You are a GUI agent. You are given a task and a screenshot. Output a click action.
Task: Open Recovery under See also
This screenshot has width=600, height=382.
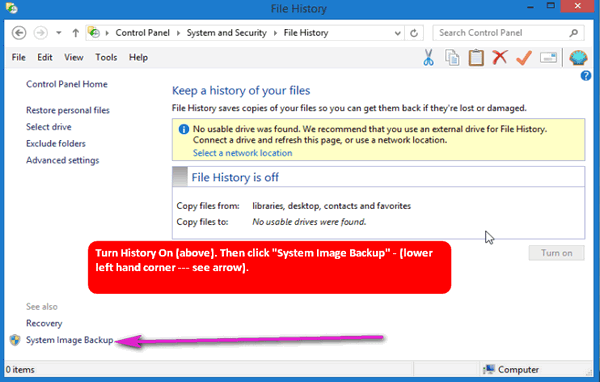tap(44, 323)
